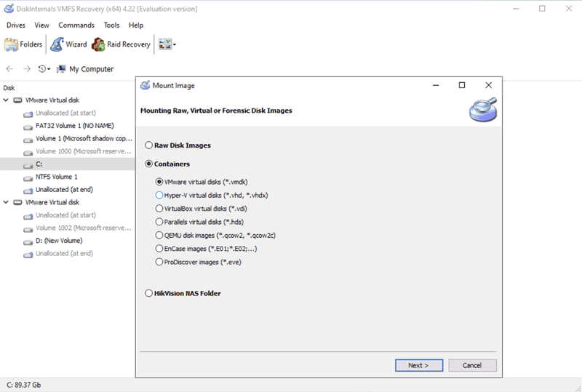Click Unallocated (at start) under first disk
582x392 pixels.
(65, 113)
